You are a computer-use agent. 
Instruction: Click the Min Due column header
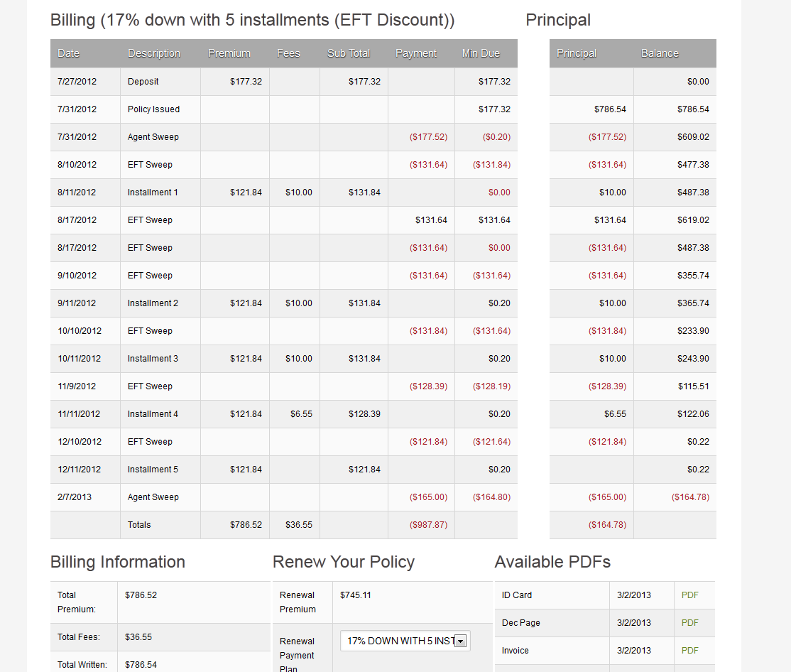pos(481,53)
